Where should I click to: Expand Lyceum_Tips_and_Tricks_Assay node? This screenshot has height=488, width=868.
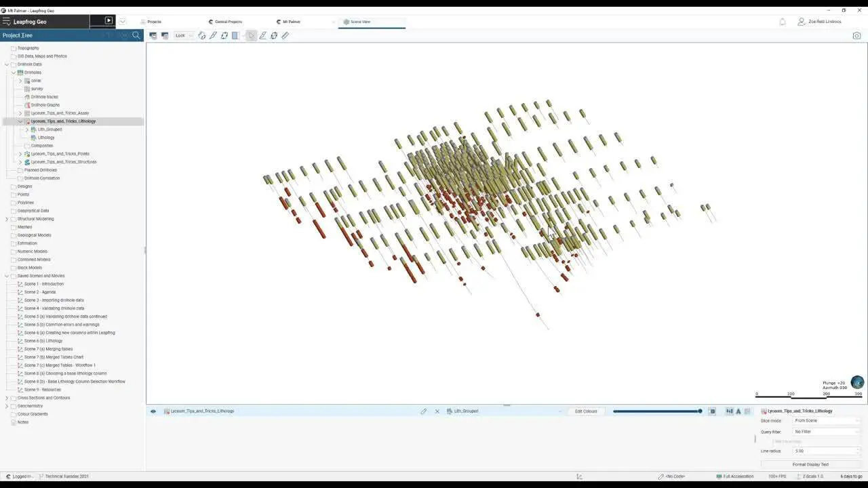tap(20, 113)
